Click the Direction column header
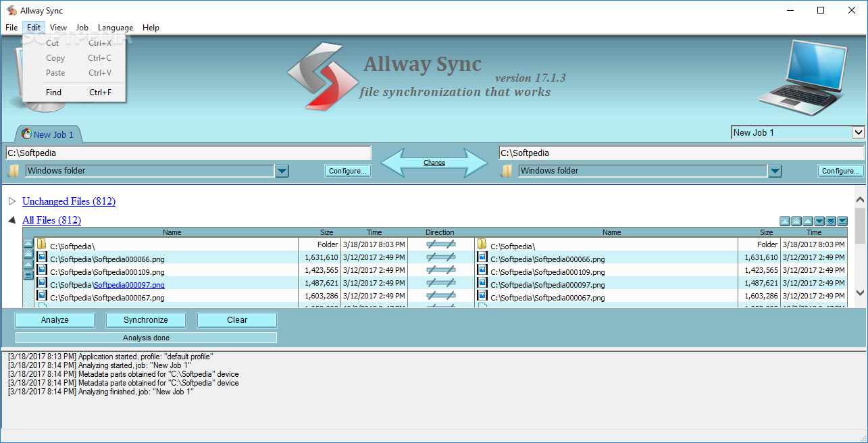 (x=440, y=232)
